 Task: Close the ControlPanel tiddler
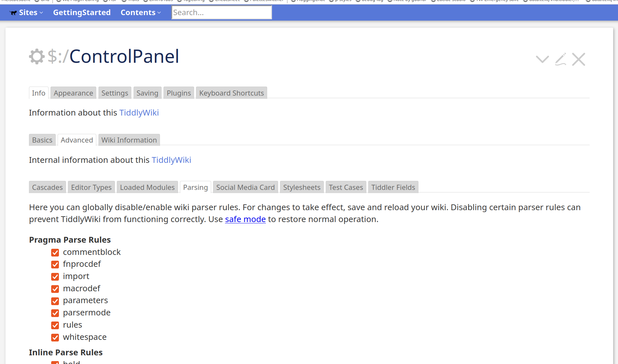click(x=578, y=59)
